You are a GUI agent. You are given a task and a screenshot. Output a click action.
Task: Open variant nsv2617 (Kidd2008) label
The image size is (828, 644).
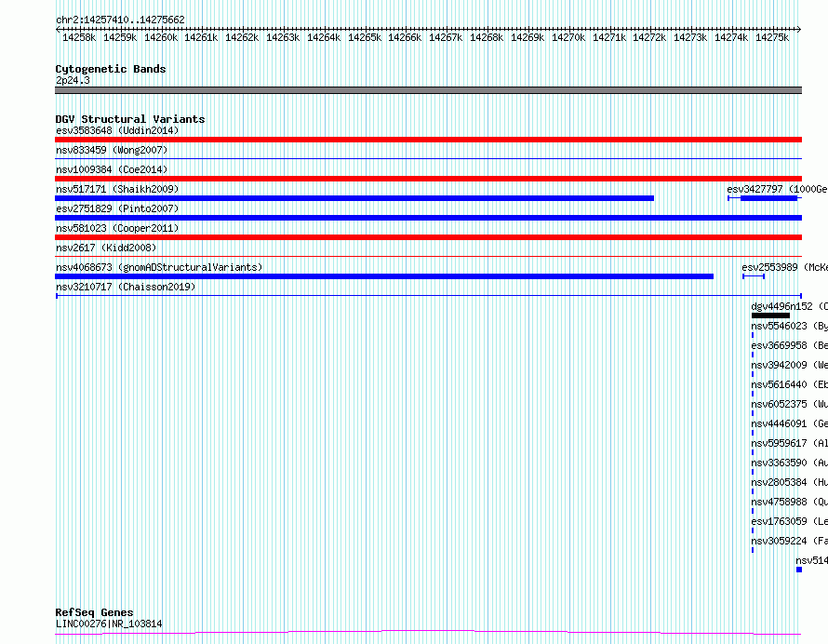[x=106, y=248]
